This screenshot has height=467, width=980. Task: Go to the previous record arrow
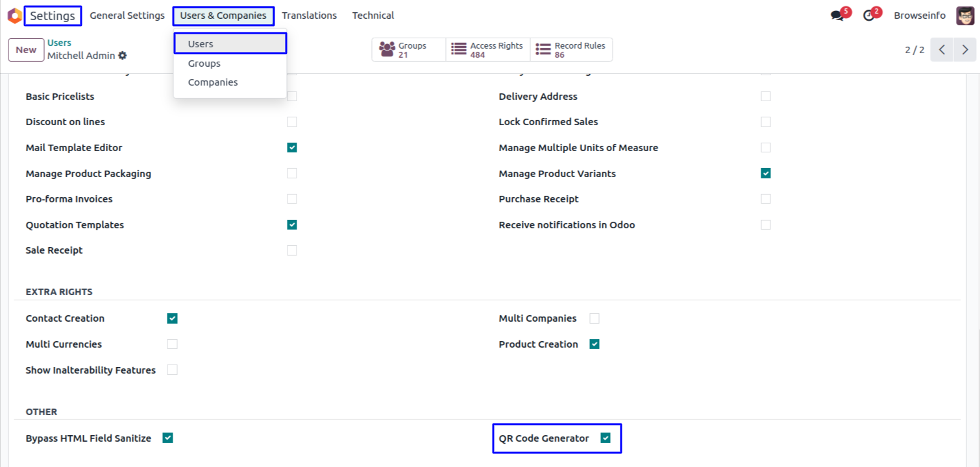click(x=942, y=50)
